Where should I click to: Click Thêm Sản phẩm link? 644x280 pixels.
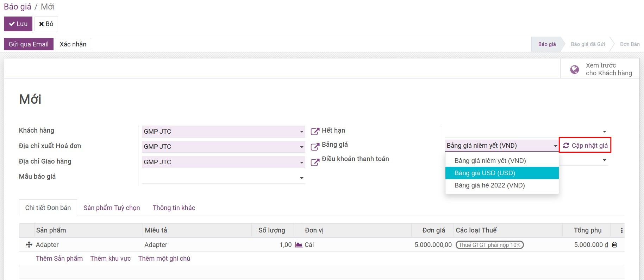(59, 259)
